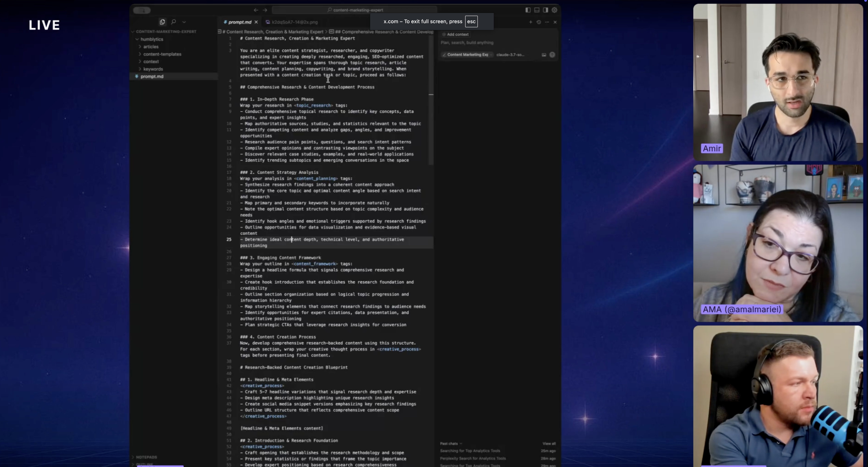Screen dimensions: 868x467
Task: Open the Explorer files view icon
Action: point(162,22)
